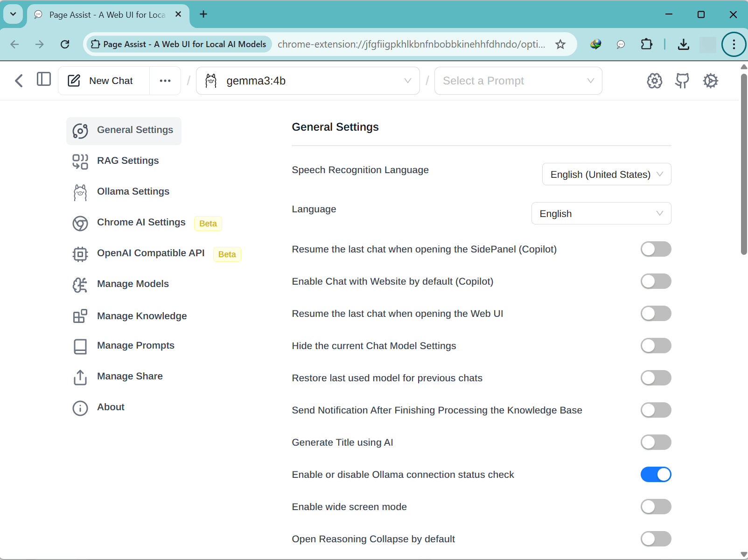Enable wide screen mode
The width and height of the screenshot is (748, 560).
656,507
